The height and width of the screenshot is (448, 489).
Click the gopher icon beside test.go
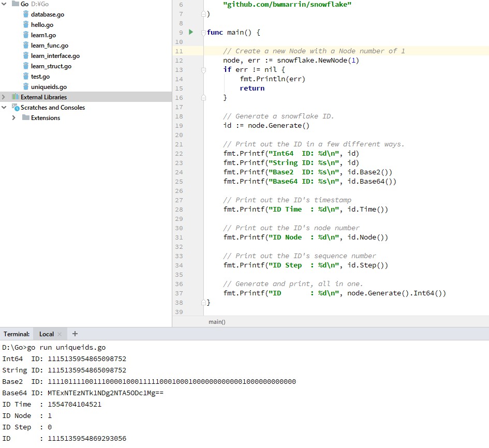[x=26, y=76]
